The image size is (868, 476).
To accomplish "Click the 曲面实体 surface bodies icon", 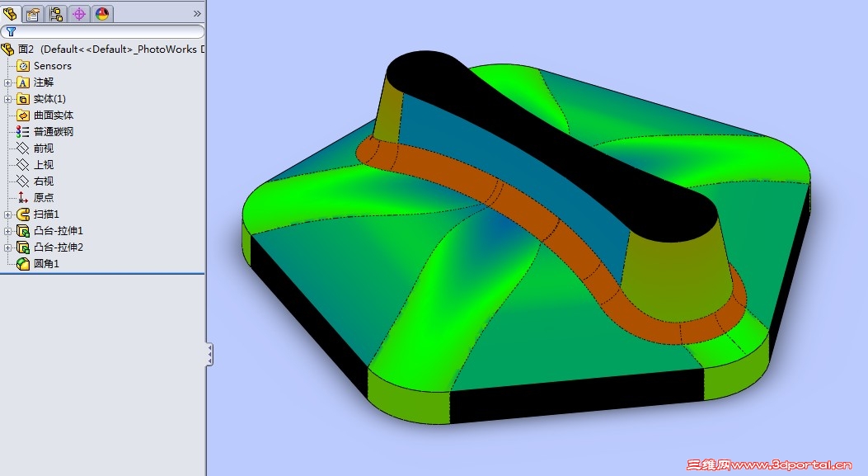I will 23,115.
